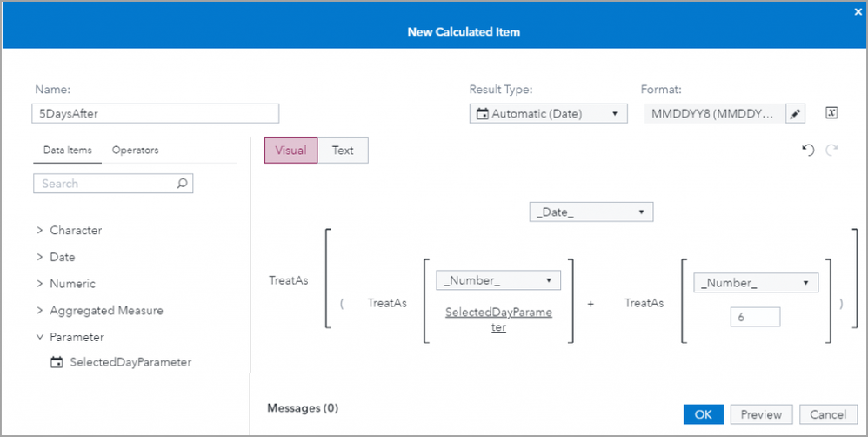This screenshot has height=437, width=868.
Task: Open the Result Type dropdown
Action: point(548,113)
